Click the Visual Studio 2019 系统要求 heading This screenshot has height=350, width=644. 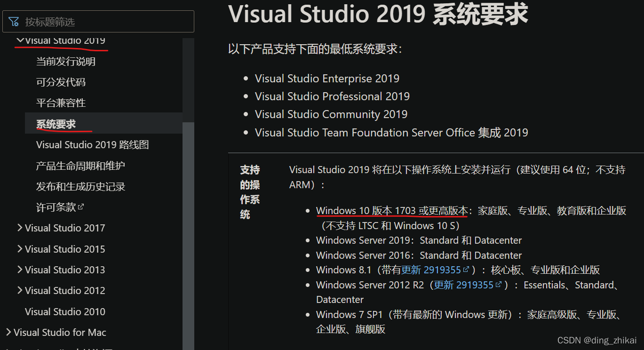click(378, 14)
